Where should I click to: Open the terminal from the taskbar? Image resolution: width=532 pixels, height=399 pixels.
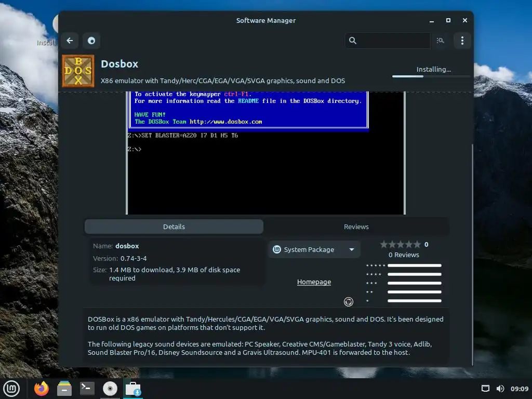[87, 389]
